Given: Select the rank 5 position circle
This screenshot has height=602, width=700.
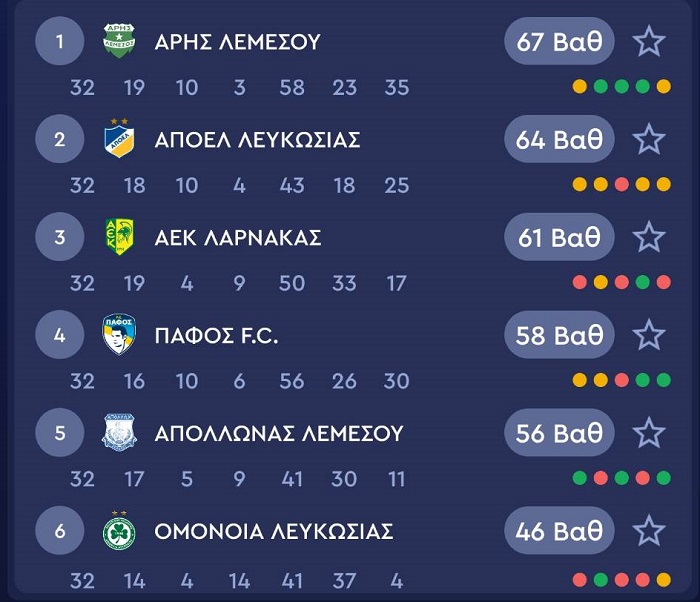Looking at the screenshot, I should [60, 434].
